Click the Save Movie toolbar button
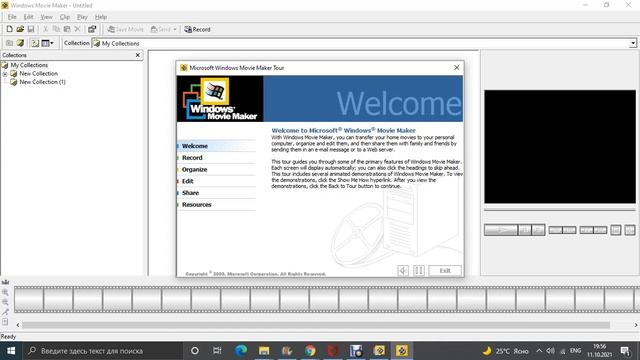640x360 pixels. (x=125, y=29)
